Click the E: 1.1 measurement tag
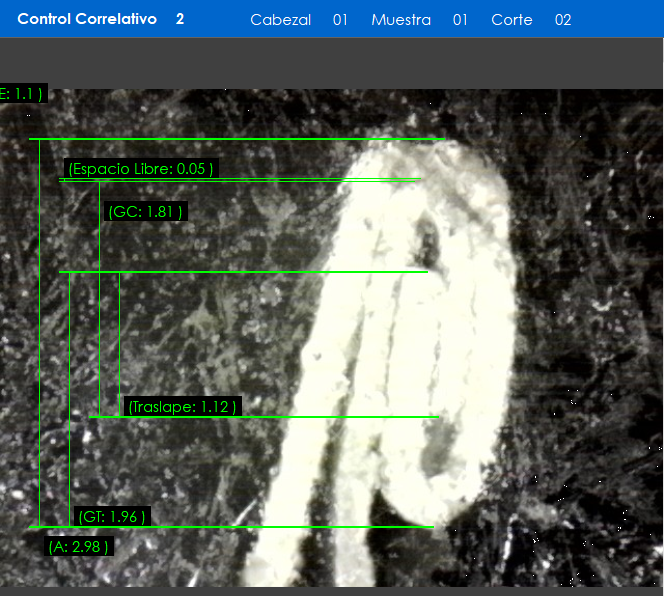664x596 pixels. 22,94
